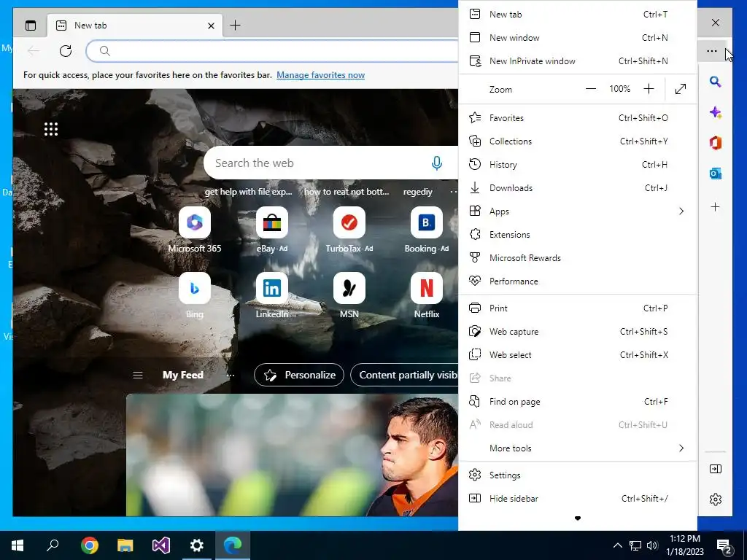The image size is (747, 560).
Task: Close the New tab tab
Action: tap(211, 26)
